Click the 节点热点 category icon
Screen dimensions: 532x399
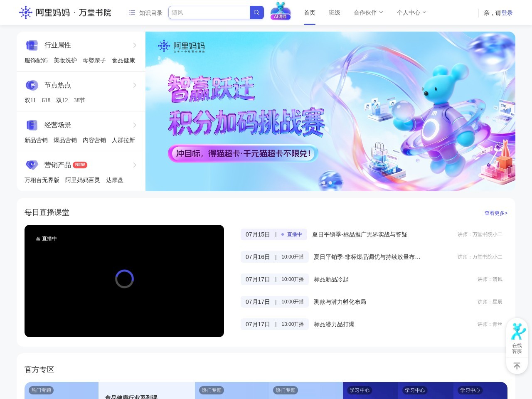tap(32, 85)
